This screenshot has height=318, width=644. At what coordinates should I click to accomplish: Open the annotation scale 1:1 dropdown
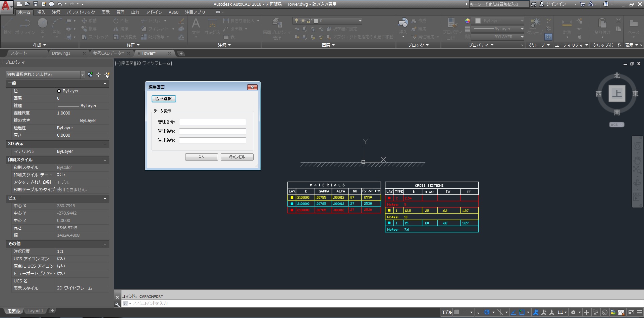point(562,312)
